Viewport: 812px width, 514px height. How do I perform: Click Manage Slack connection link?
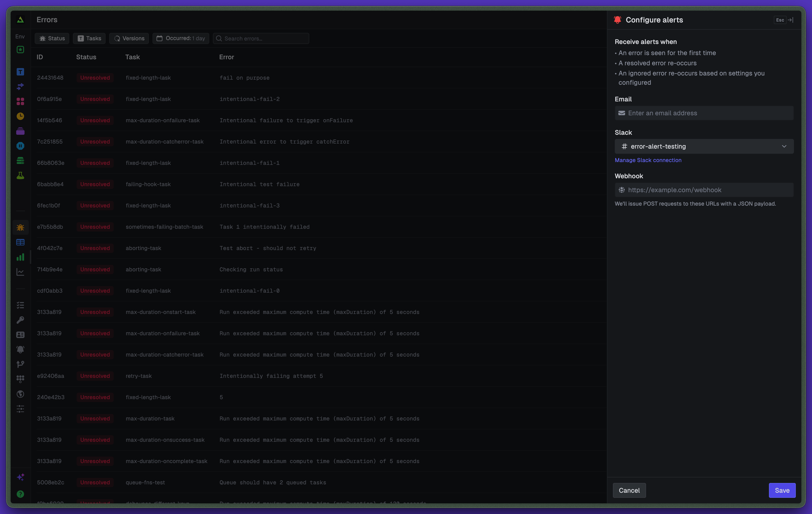click(x=648, y=160)
